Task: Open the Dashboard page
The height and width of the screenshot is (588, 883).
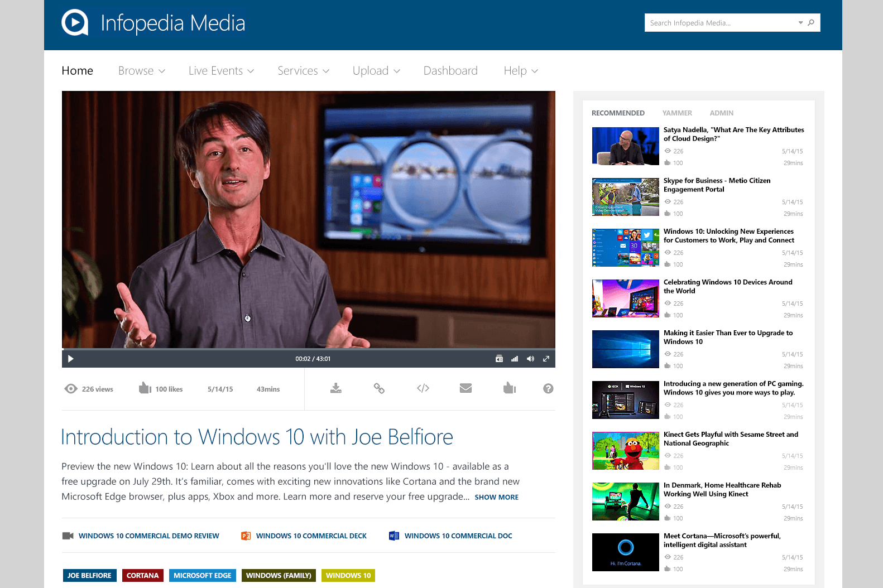Action: pyautogui.click(x=450, y=71)
